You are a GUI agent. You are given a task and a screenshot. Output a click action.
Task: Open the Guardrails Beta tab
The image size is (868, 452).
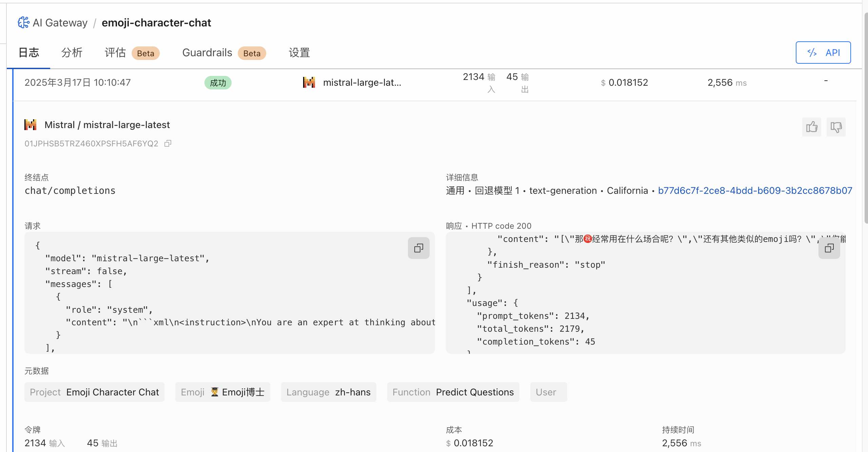[224, 53]
